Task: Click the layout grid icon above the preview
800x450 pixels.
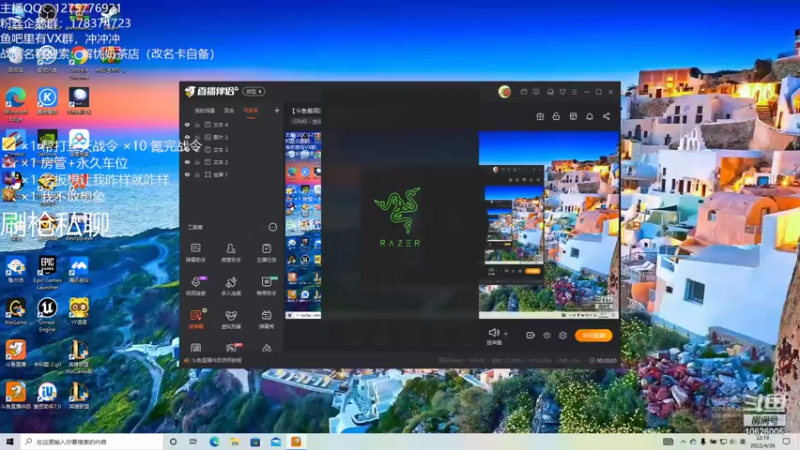Action: 573,116
